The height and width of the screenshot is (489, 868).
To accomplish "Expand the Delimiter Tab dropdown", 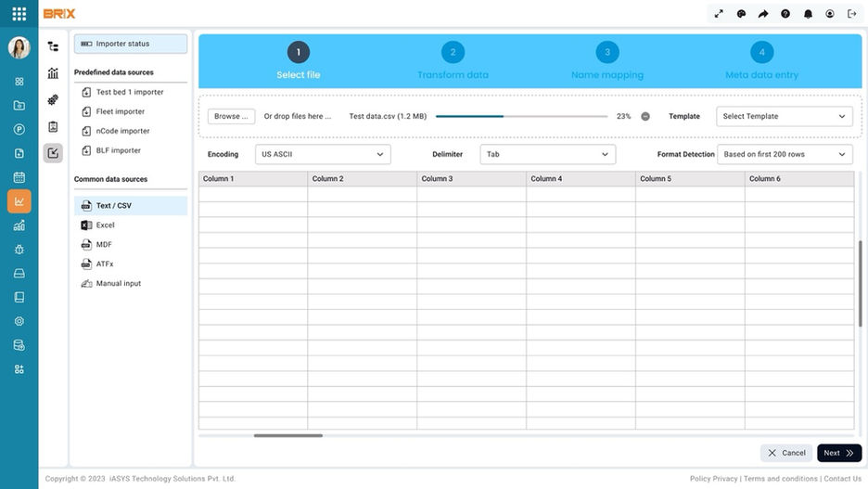I will click(x=547, y=155).
